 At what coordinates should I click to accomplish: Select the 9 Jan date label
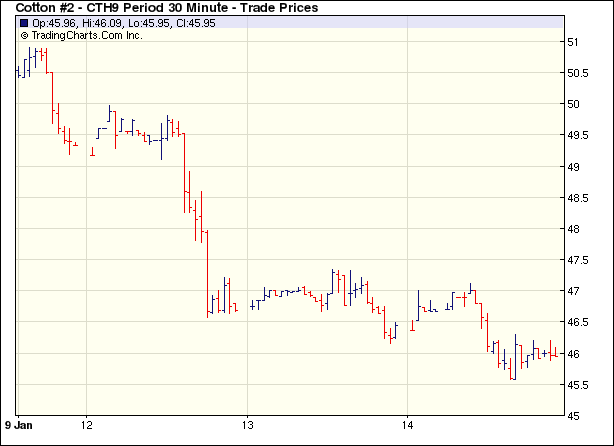coord(19,423)
